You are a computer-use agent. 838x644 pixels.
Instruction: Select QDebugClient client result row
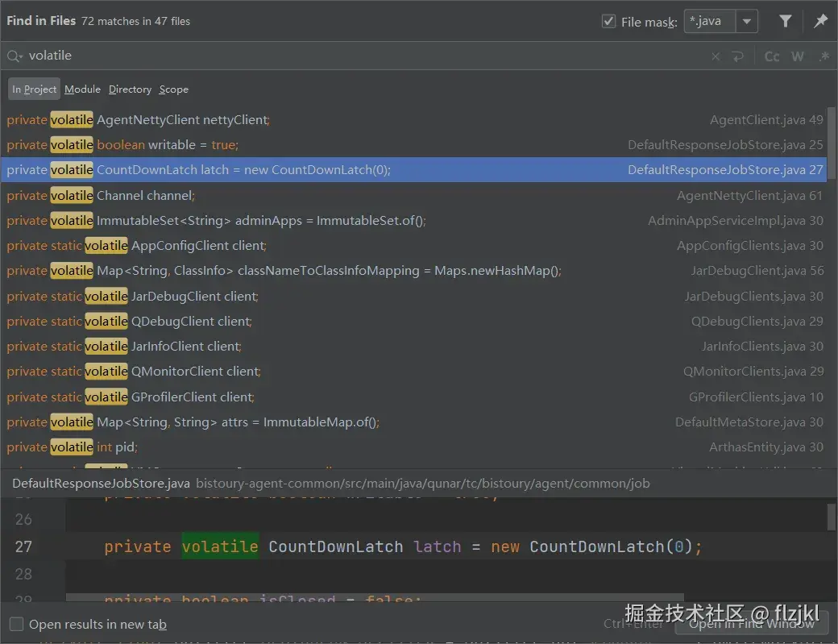click(413, 322)
